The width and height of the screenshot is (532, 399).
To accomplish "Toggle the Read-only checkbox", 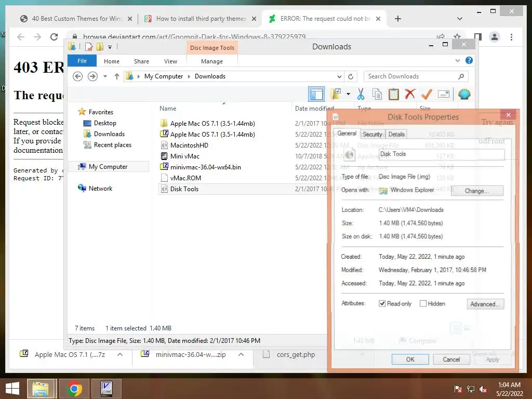I will pos(382,303).
